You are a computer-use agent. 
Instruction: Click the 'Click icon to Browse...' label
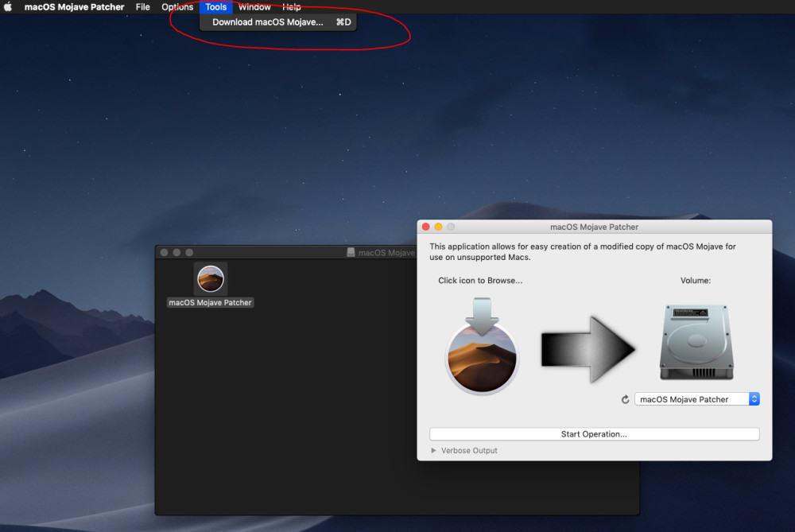pyautogui.click(x=479, y=281)
